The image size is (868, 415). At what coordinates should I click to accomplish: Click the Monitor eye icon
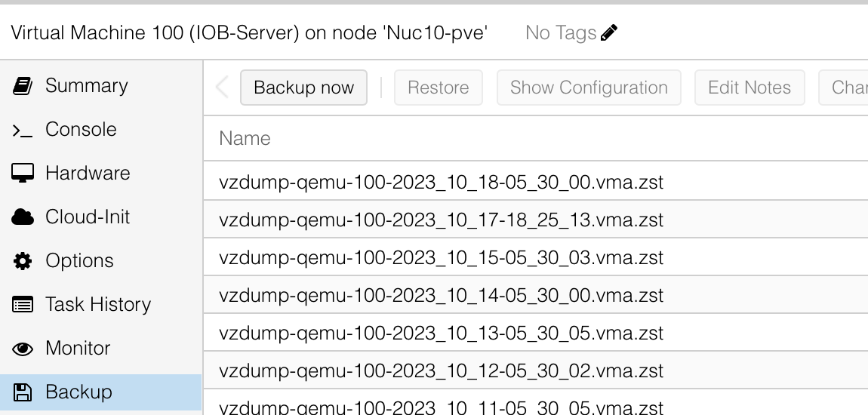click(22, 349)
